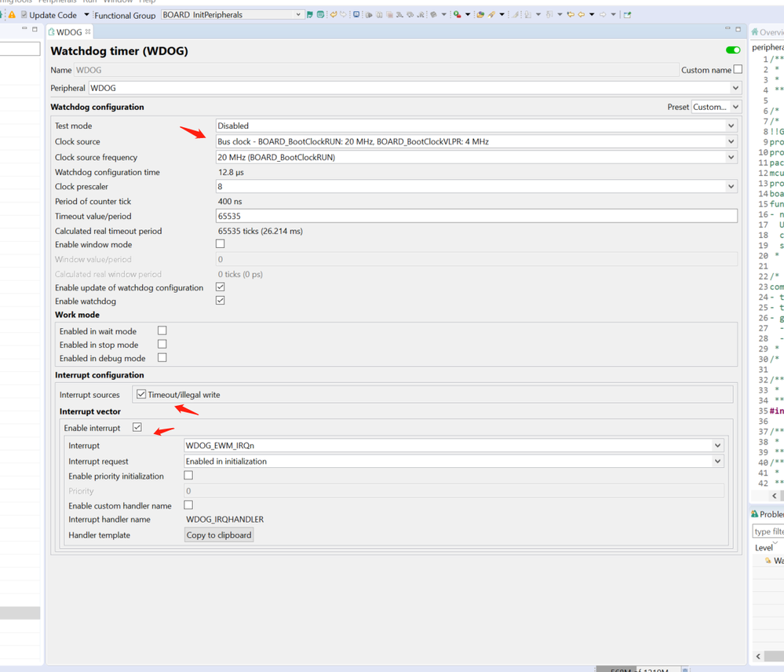Toggle the Enable watchdog checkbox
This screenshot has height=672, width=784.
click(x=220, y=301)
